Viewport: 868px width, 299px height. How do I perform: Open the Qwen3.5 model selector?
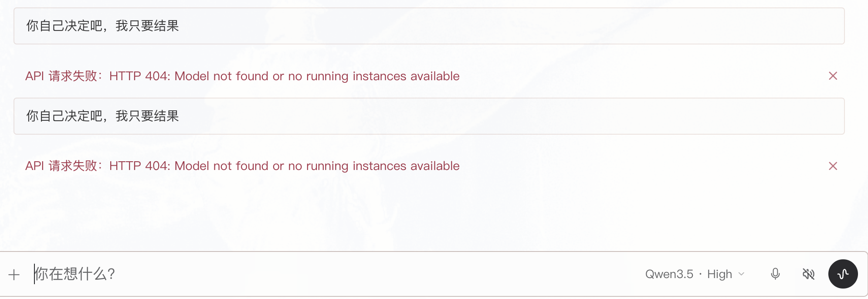point(669,274)
